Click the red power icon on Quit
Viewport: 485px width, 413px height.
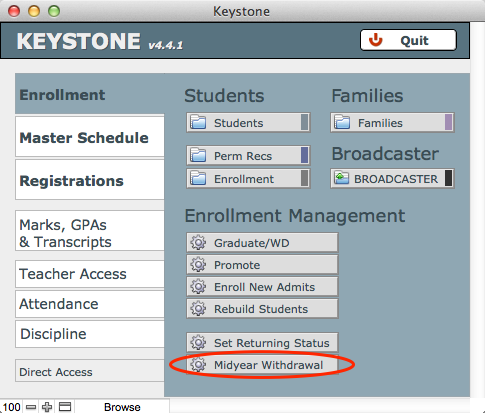point(376,40)
